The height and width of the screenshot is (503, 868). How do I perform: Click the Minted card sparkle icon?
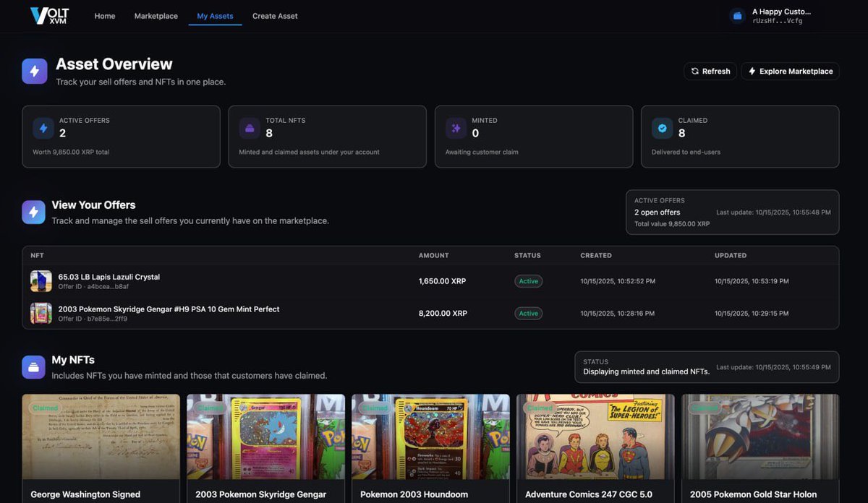point(456,129)
